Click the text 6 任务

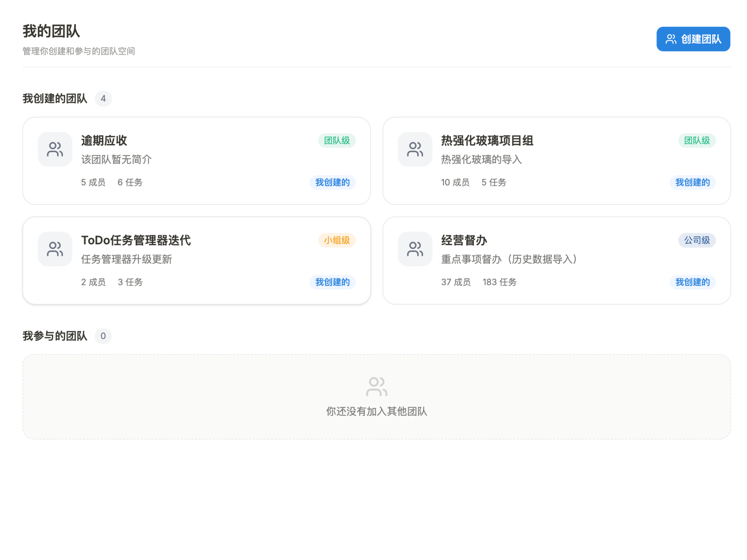(130, 182)
